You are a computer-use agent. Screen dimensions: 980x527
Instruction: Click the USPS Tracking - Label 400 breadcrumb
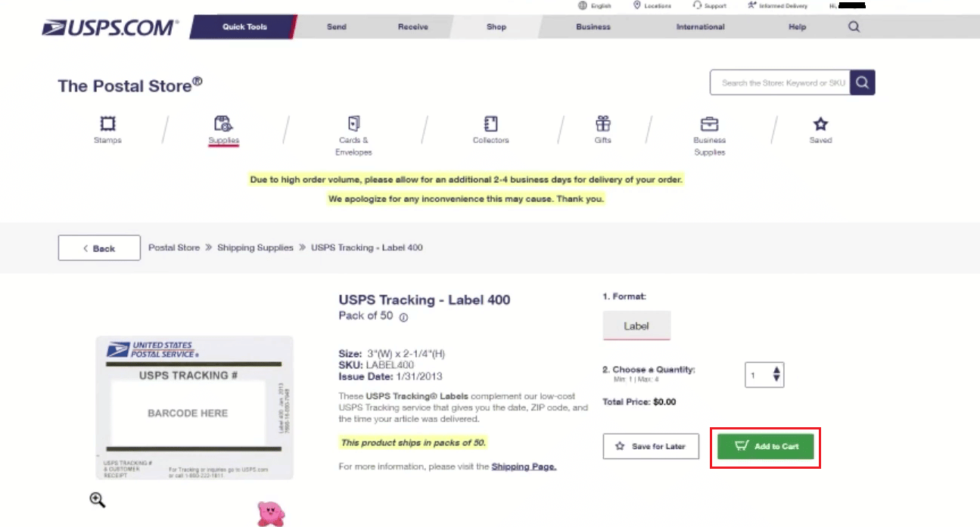367,247
